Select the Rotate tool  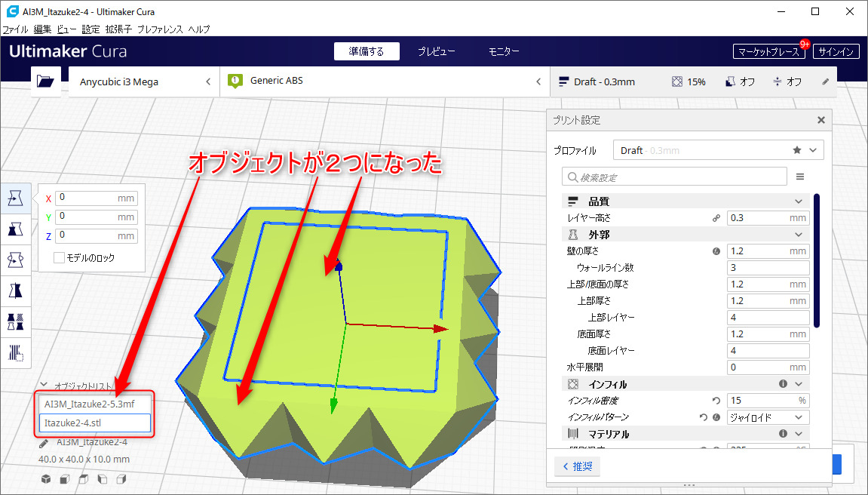[15, 260]
